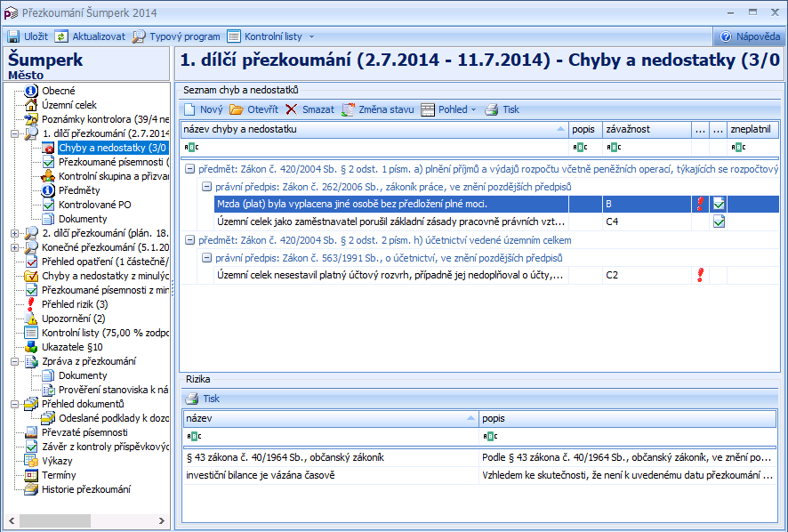Collapse group Zákon č. 262/2006 Sb.
The image size is (788, 532).
206,187
